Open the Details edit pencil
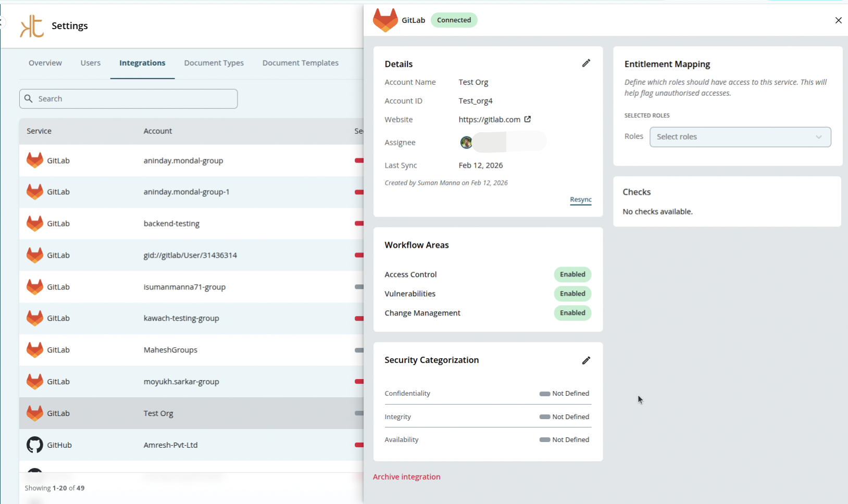848x504 pixels. coord(586,62)
